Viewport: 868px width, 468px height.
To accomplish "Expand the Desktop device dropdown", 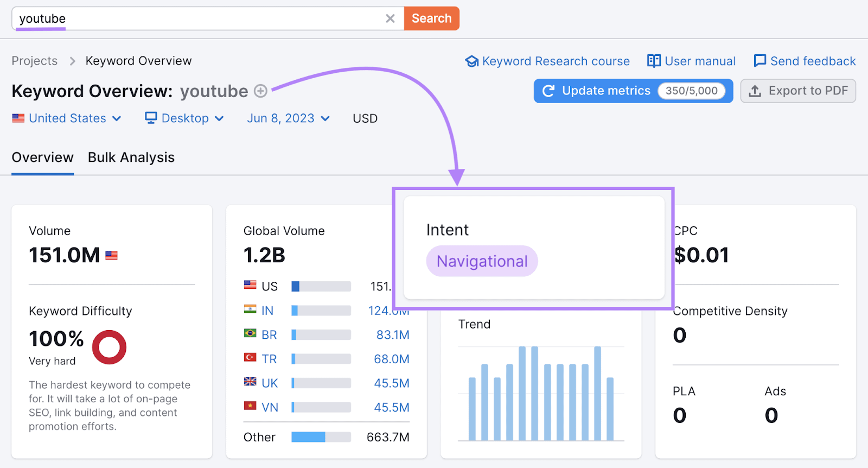I will coord(185,118).
